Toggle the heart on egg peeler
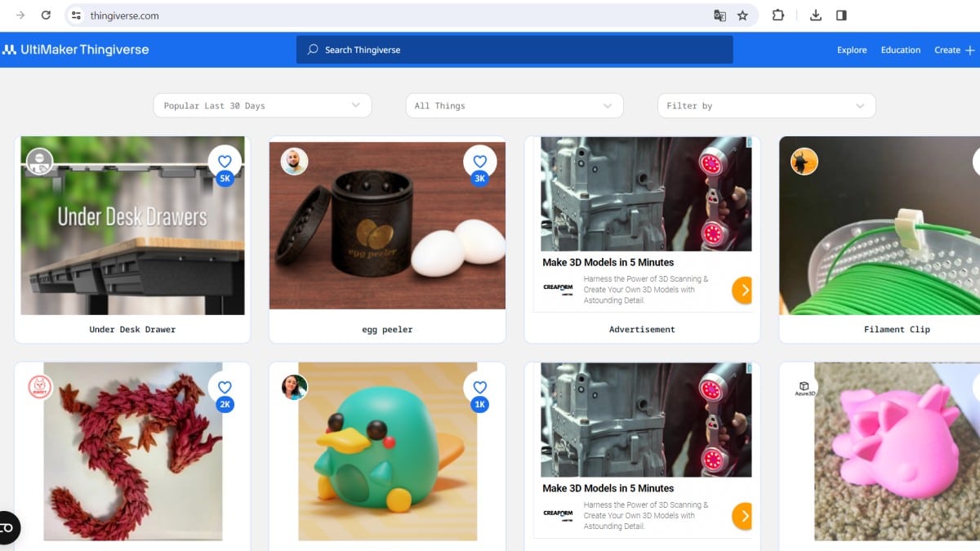 479,162
